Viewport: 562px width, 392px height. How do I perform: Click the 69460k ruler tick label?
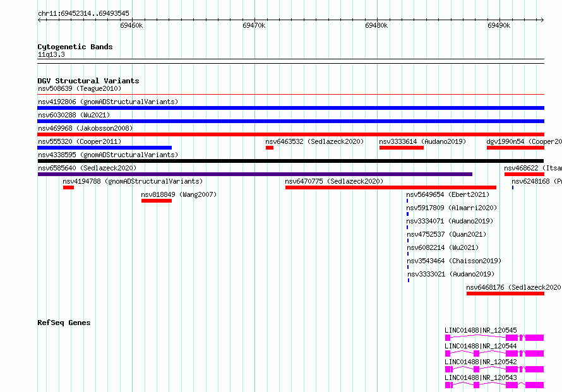(131, 25)
